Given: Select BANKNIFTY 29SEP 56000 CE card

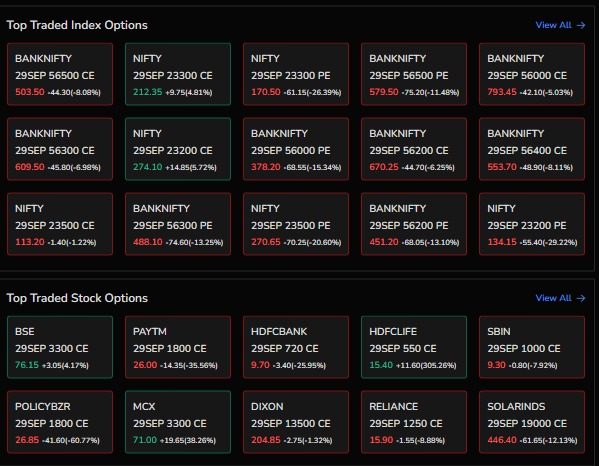Looking at the screenshot, I should pyautogui.click(x=532, y=74).
